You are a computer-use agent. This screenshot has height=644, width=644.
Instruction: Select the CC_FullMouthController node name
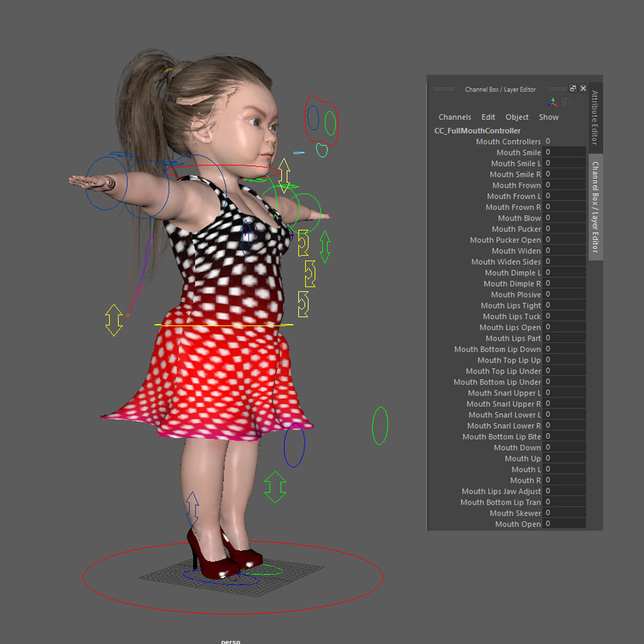tap(475, 130)
